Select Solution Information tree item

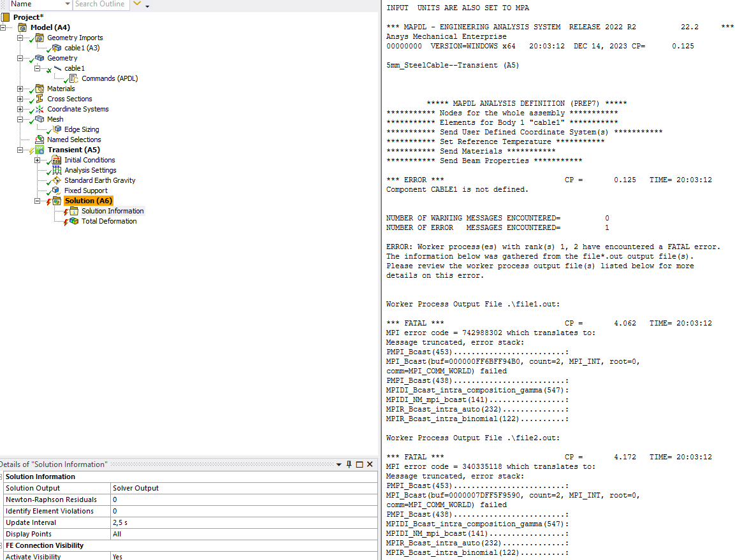(112, 211)
